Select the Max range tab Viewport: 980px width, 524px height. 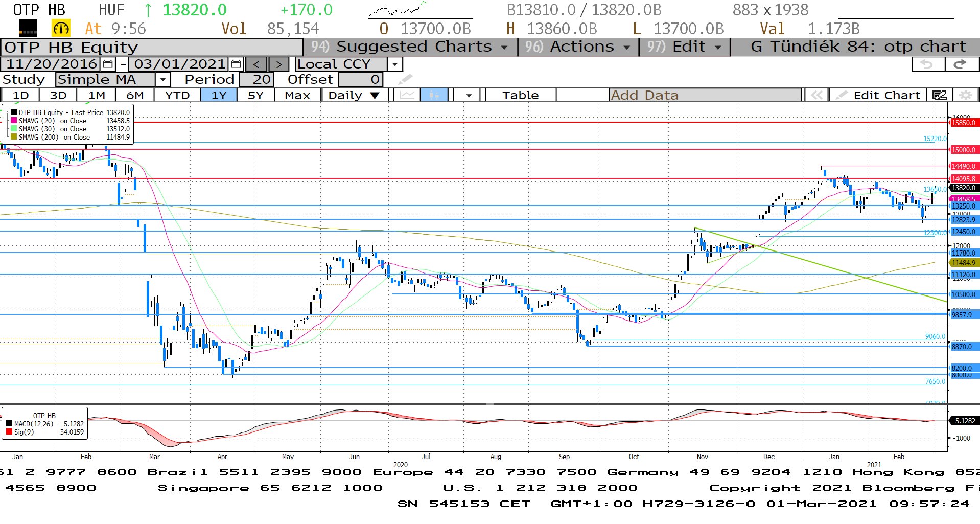297,95
